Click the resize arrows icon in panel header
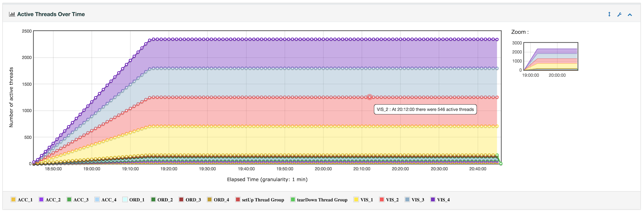Image resolution: width=644 pixels, height=214 pixels. click(609, 14)
